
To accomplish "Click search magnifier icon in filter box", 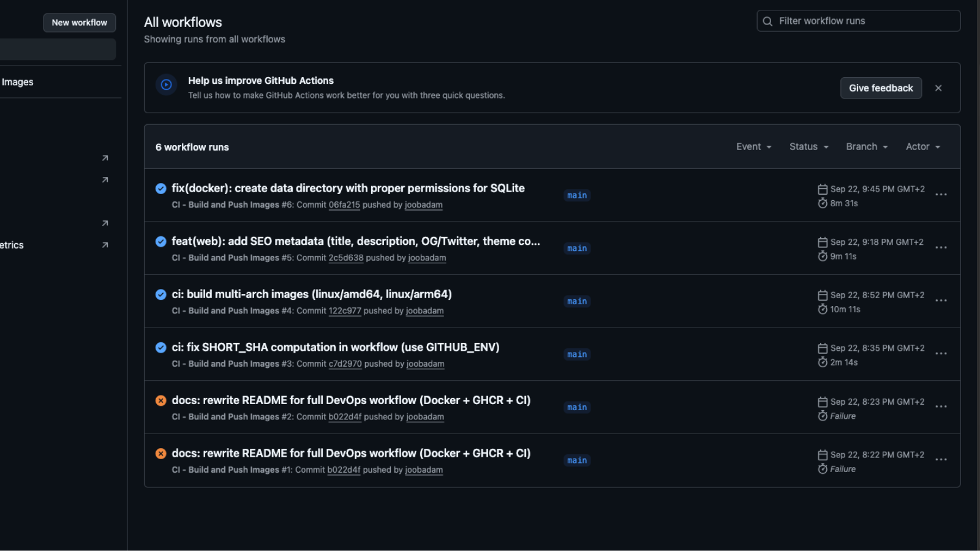I will (767, 21).
